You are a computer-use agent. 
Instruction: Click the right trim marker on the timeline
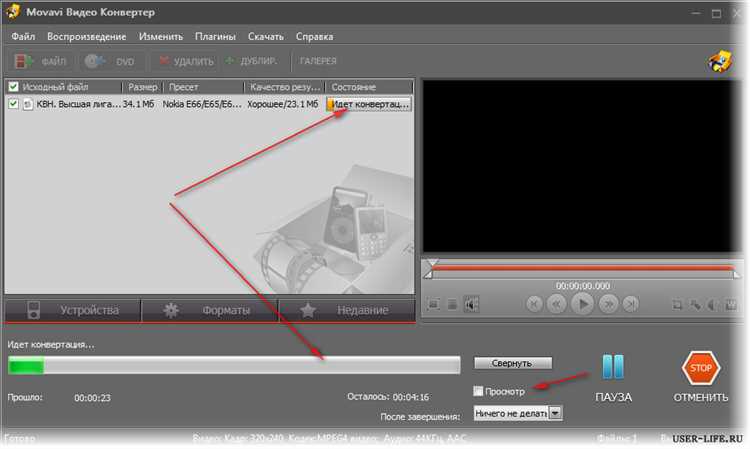click(x=737, y=274)
